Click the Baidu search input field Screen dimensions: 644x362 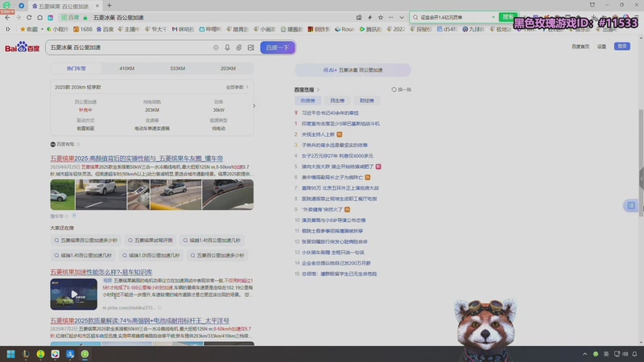tap(130, 47)
